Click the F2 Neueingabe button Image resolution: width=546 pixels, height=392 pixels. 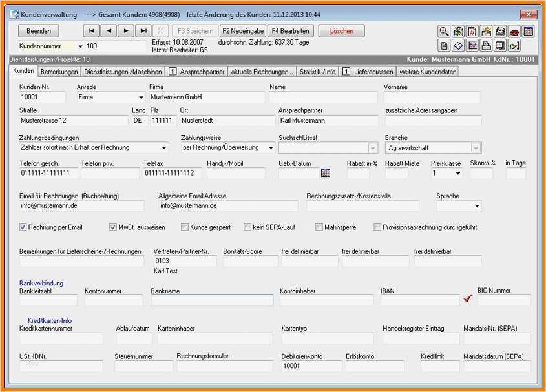pos(242,30)
